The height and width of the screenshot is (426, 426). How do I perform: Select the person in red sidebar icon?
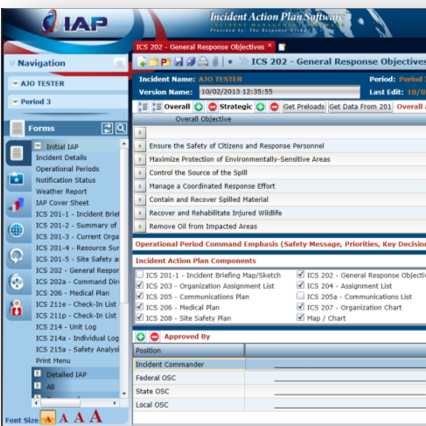tap(16, 308)
